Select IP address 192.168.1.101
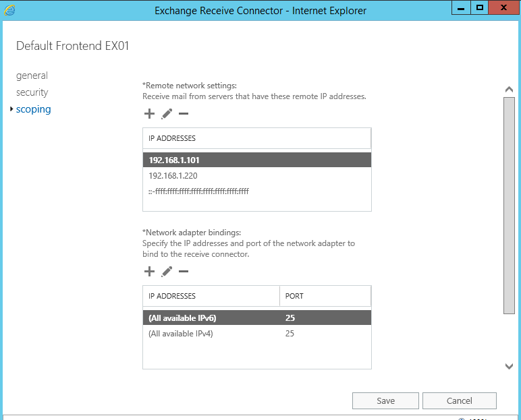 (256, 160)
